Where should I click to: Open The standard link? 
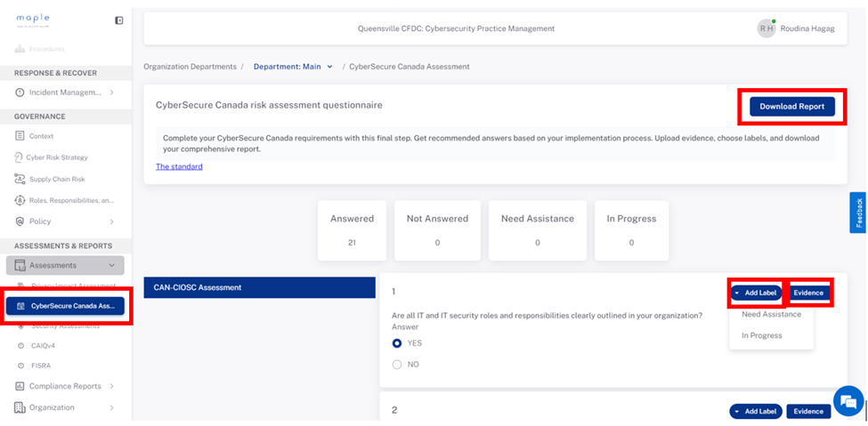179,166
